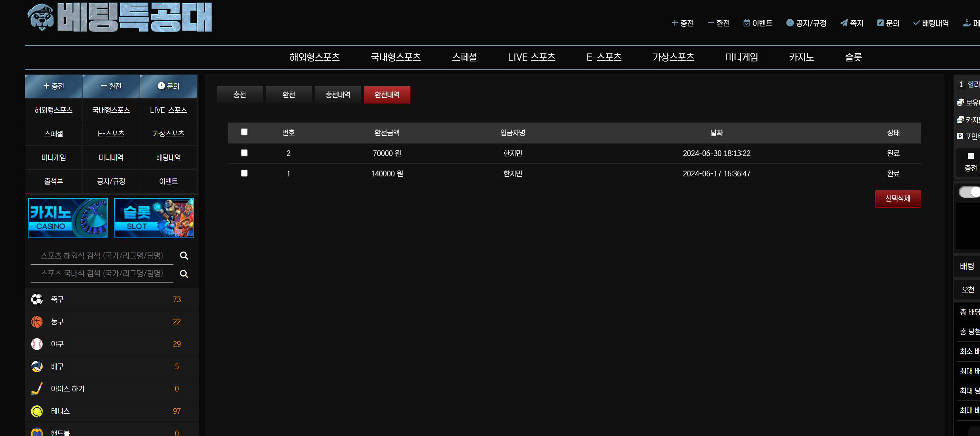980x436 pixels.
Task: Click the overseas sports search magnifier icon
Action: (x=184, y=256)
